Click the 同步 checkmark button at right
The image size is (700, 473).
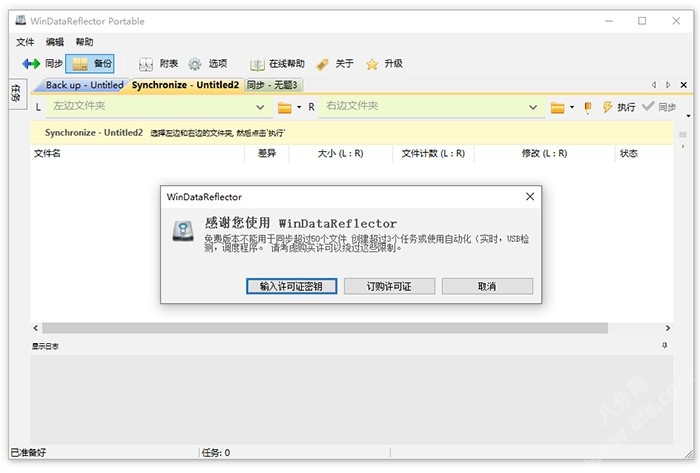tap(659, 107)
